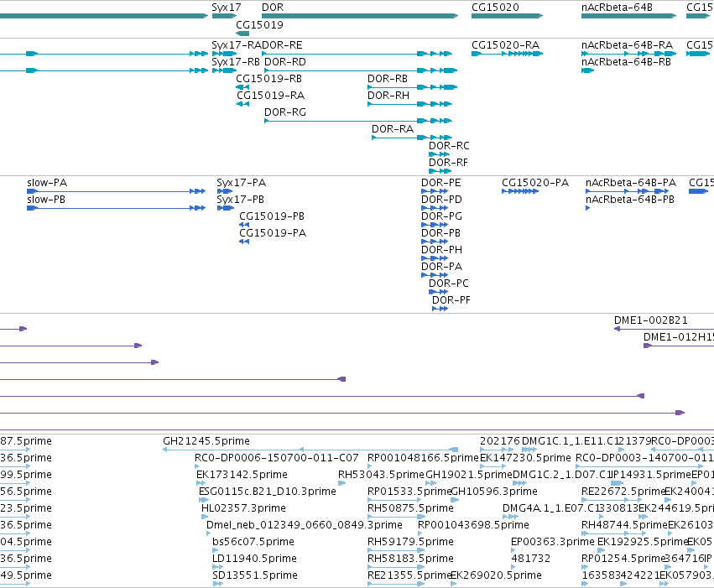714x588 pixels.
Task: Click transcript label DOR-RF
Action: tap(449, 163)
